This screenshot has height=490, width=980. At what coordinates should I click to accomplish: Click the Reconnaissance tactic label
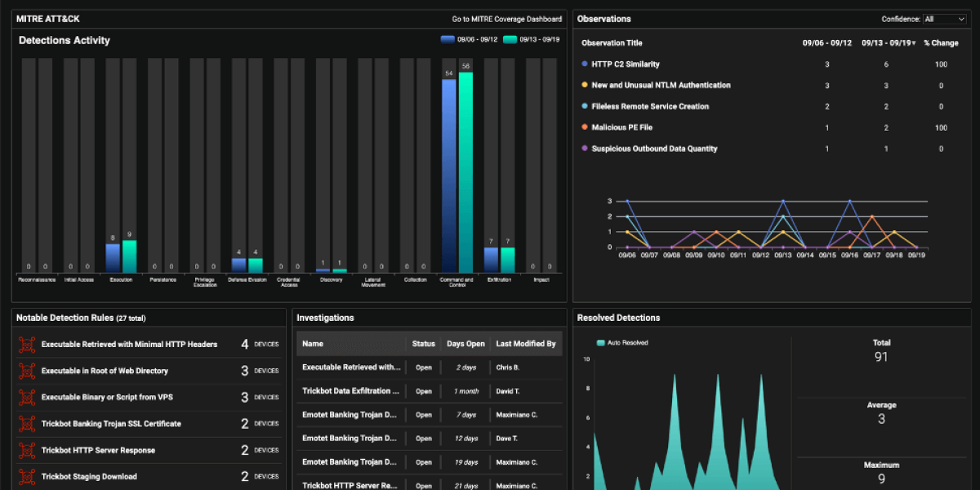(x=37, y=280)
